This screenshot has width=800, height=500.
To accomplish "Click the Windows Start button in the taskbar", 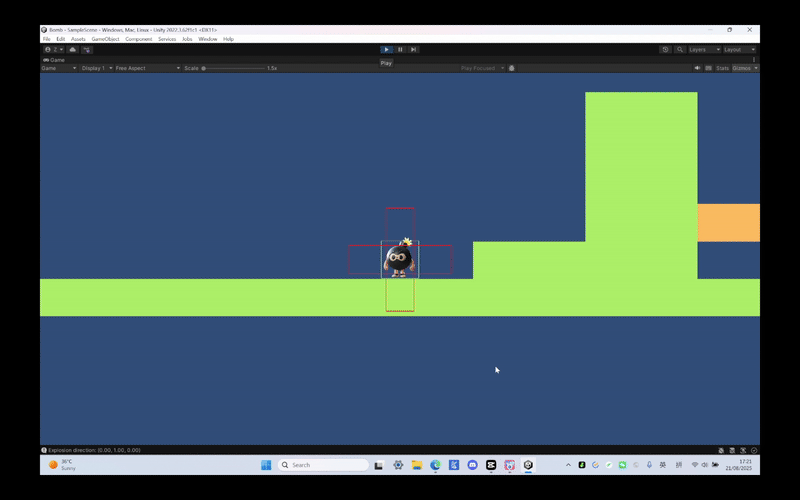I will [266, 465].
